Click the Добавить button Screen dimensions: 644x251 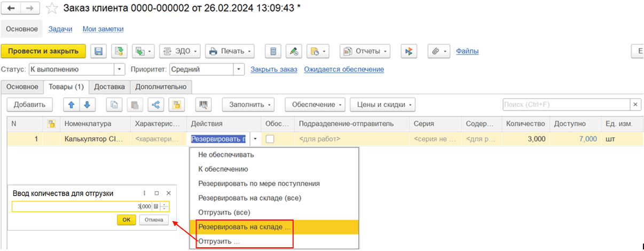coord(29,105)
